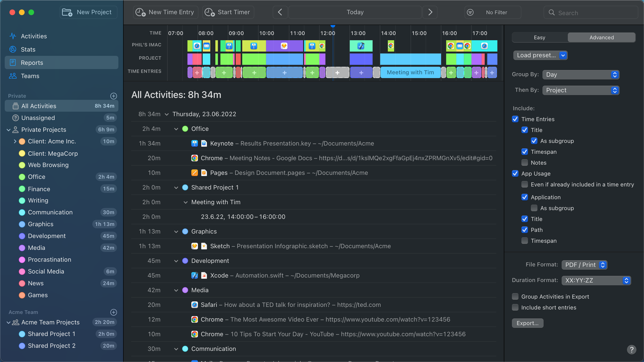Enable the Notes checkbox under Time Entries

524,163
